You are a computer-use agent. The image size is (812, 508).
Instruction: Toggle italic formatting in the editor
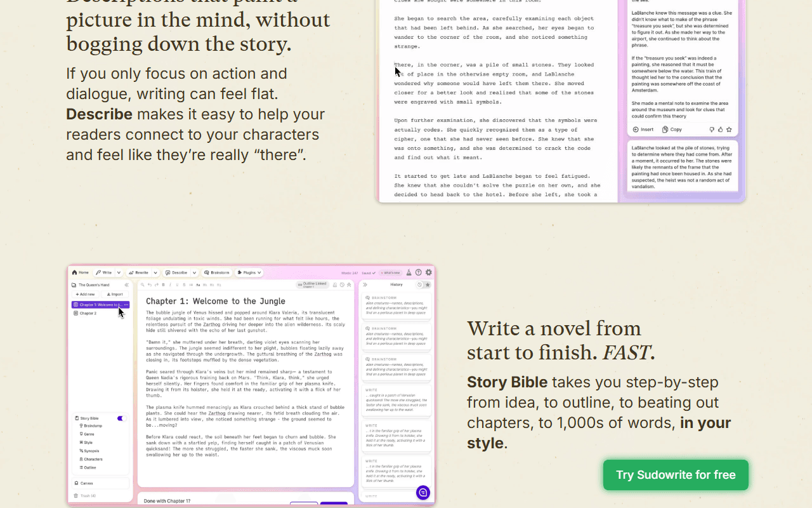coord(170,284)
